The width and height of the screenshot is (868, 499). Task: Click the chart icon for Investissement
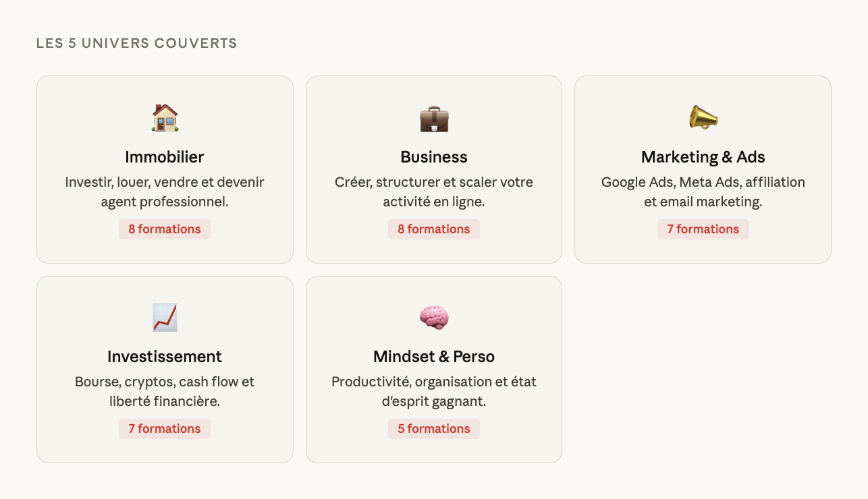(165, 318)
